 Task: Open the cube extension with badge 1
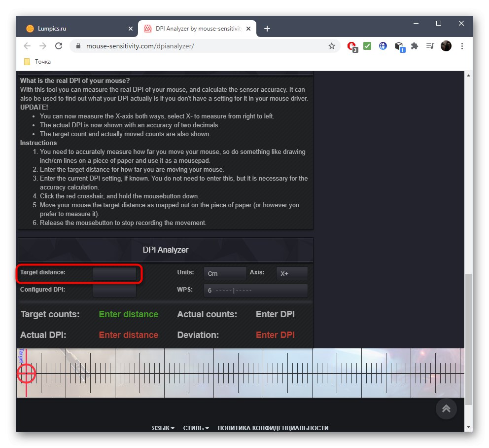tap(399, 47)
